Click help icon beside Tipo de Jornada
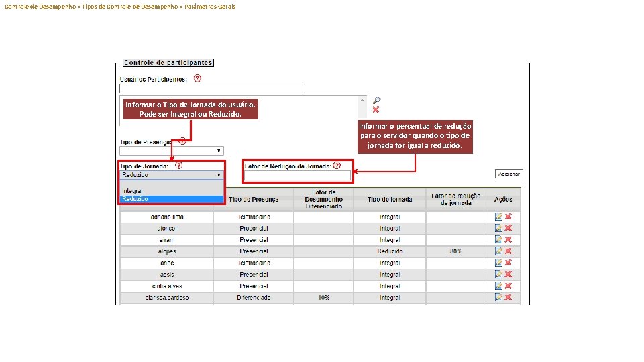 178,166
